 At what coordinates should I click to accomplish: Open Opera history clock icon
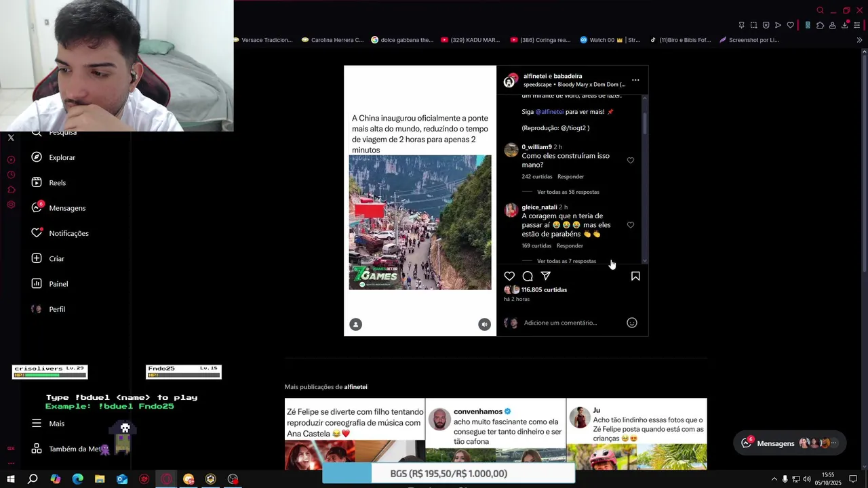(x=11, y=175)
